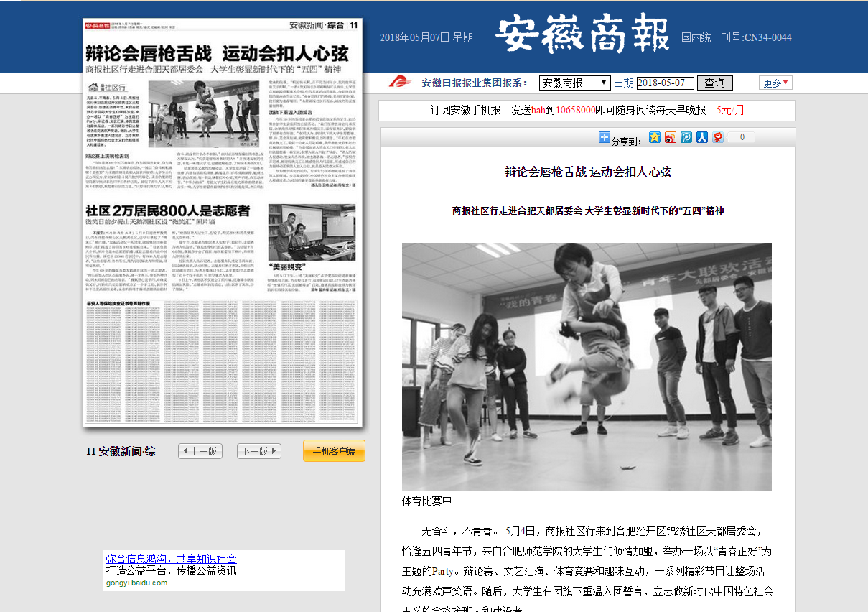Click the 安徽商報 masthead title
The image size is (868, 612).
582,36
